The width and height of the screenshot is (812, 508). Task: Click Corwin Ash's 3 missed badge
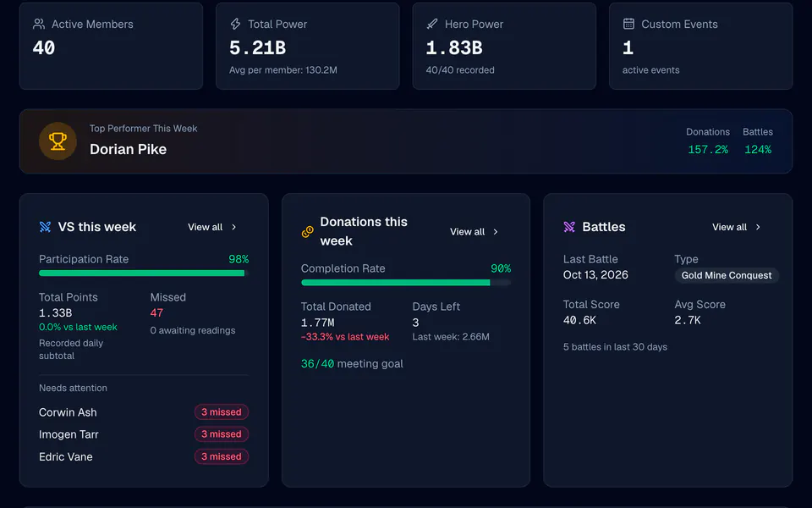click(222, 412)
